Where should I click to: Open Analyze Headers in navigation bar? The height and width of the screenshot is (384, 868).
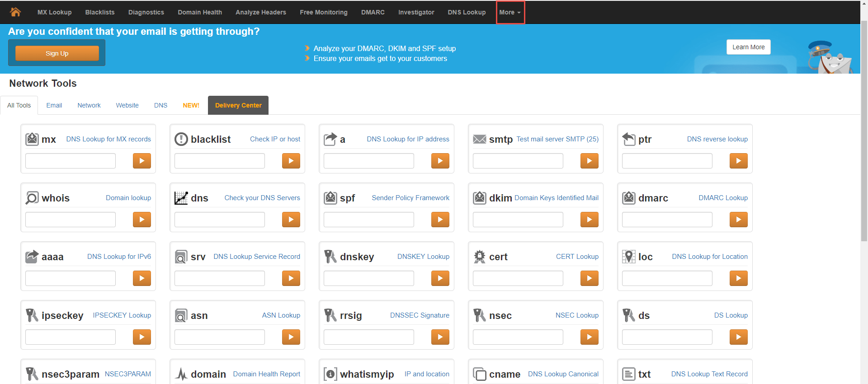point(261,12)
